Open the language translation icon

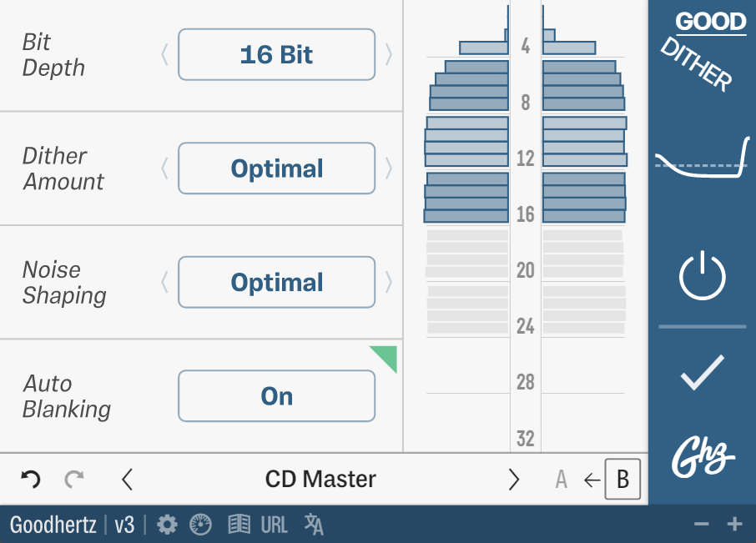314,524
